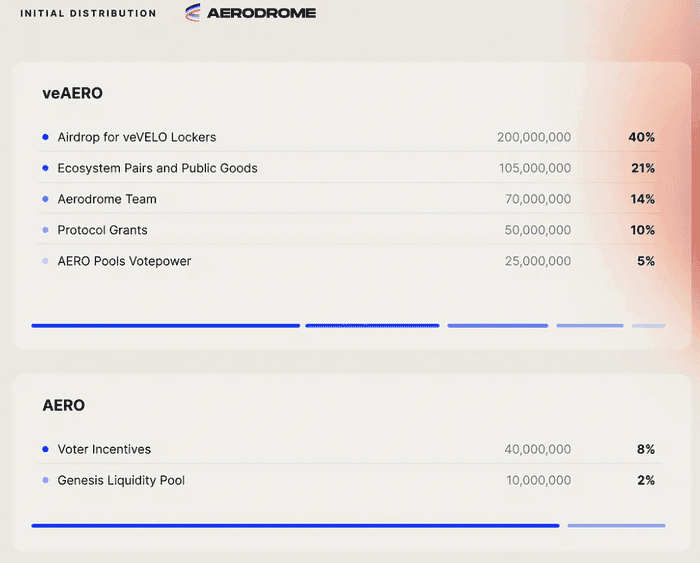The image size is (700, 563).
Task: Click the longest veAERO bar segment
Action: (165, 325)
